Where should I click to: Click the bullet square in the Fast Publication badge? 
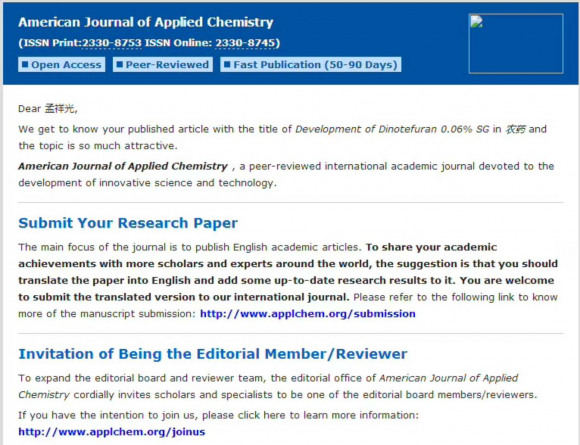click(227, 65)
